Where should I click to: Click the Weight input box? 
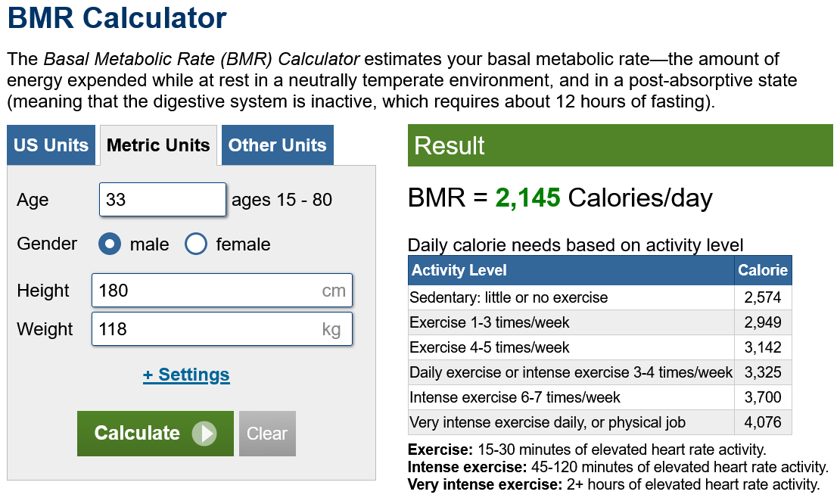click(x=204, y=329)
